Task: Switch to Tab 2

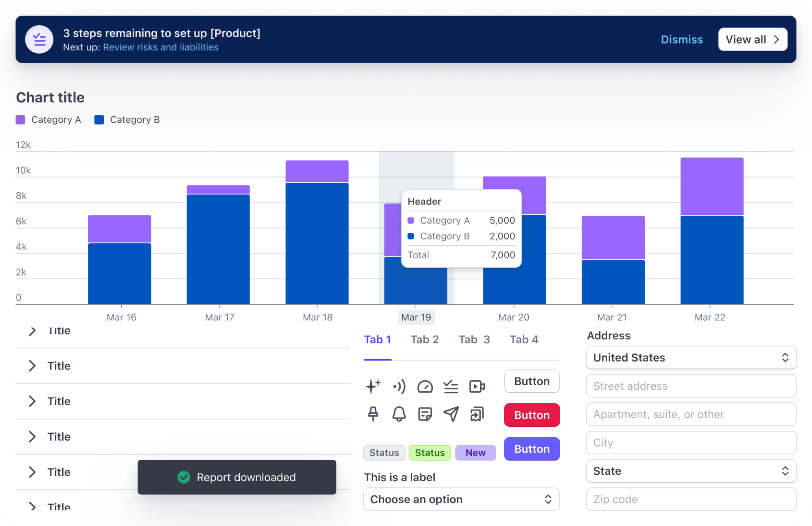Action: pyautogui.click(x=424, y=339)
